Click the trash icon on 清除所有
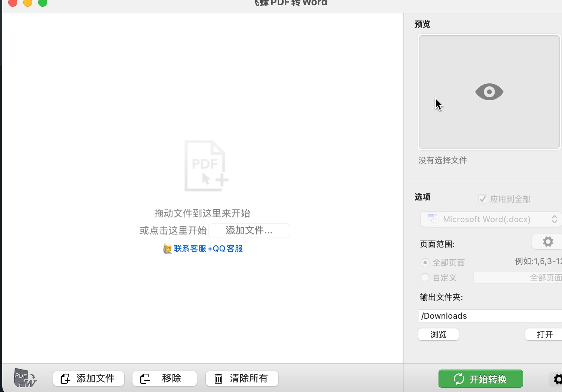Image resolution: width=562 pixels, height=392 pixels. (218, 379)
